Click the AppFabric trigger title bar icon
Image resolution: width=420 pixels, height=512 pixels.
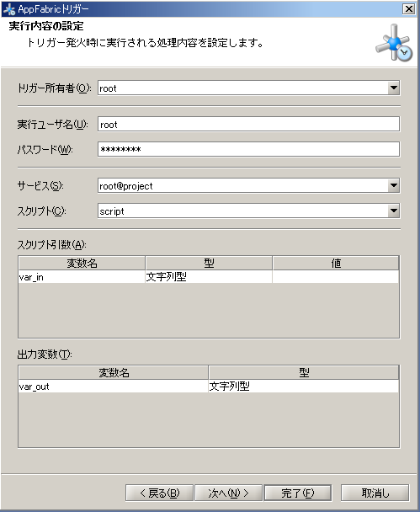click(x=8, y=9)
